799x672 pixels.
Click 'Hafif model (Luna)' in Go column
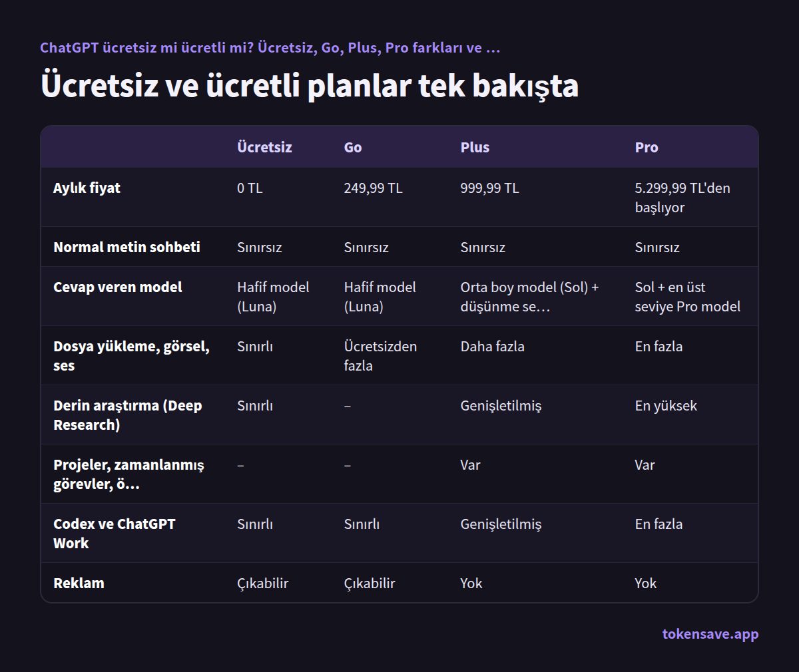coord(380,297)
